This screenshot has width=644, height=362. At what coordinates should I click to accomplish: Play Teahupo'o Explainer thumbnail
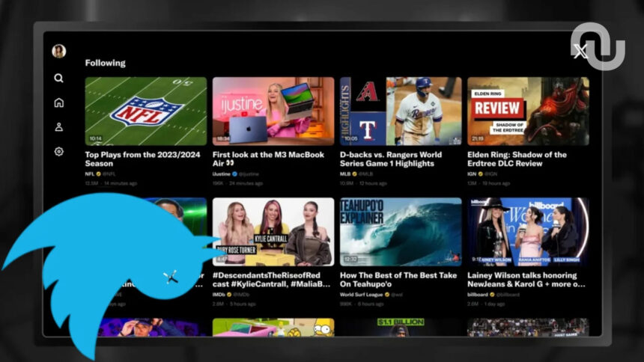click(x=401, y=232)
